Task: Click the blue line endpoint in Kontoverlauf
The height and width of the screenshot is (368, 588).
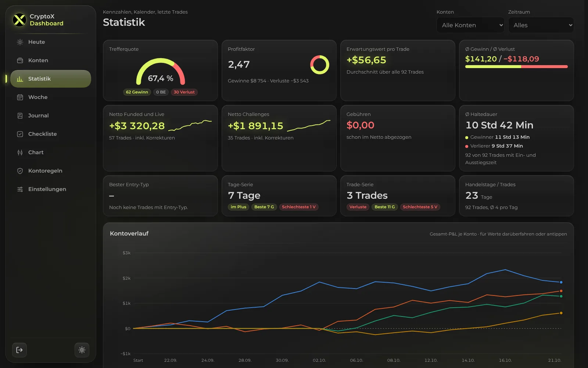Action: pyautogui.click(x=561, y=282)
